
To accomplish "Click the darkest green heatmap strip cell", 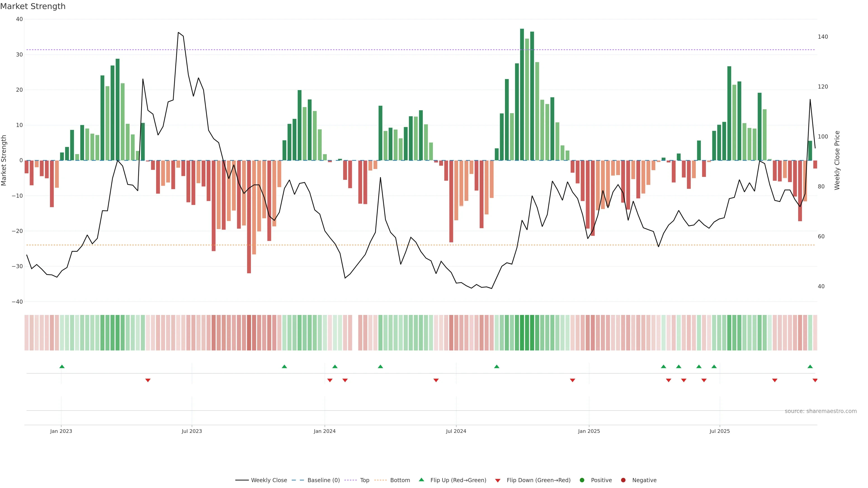I will pos(522,333).
